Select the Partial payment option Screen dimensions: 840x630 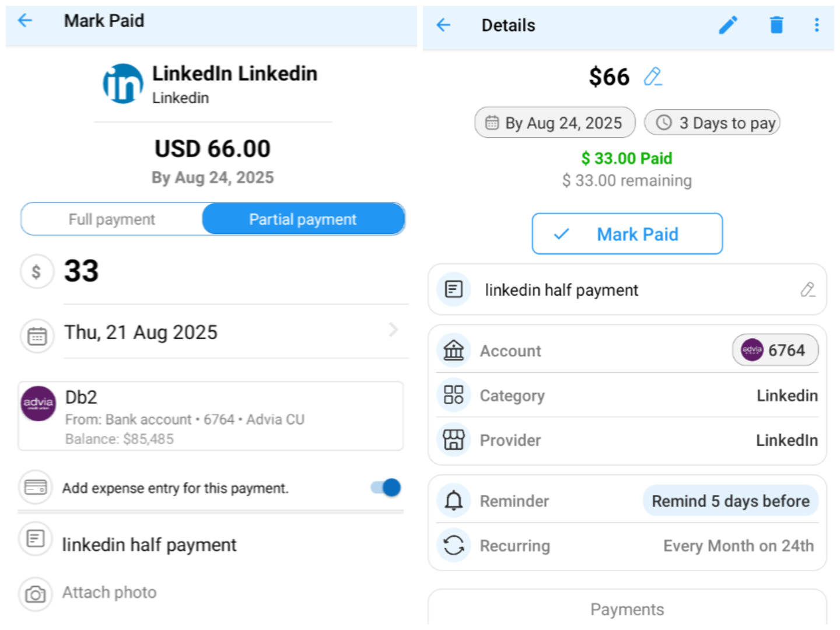(303, 219)
